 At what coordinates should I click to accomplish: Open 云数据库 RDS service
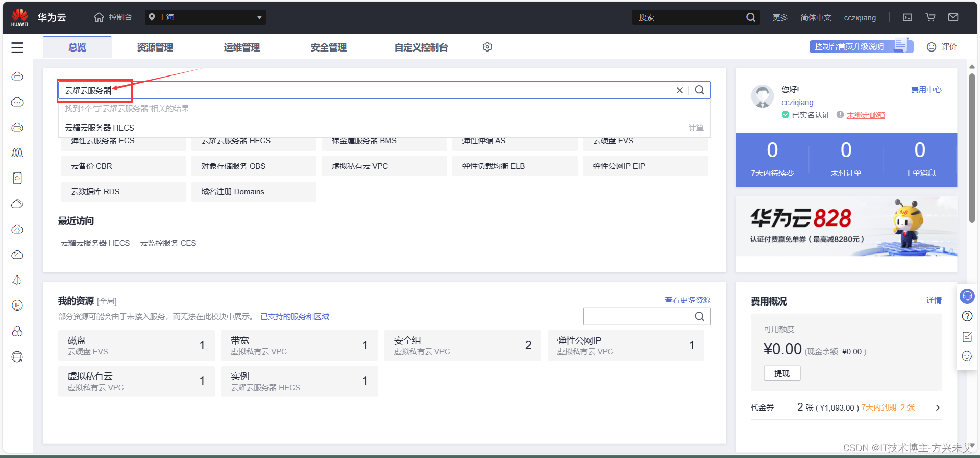pos(123,192)
